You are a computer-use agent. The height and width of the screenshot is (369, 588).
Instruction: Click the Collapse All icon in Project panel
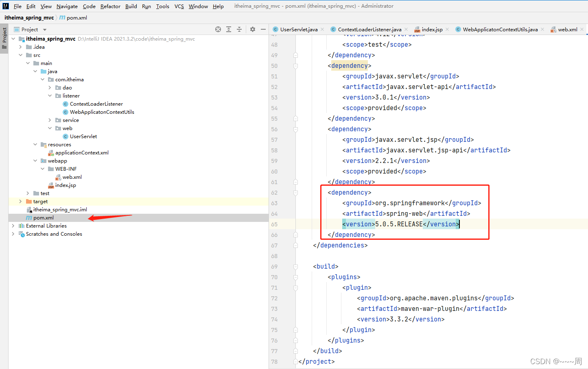coord(239,29)
